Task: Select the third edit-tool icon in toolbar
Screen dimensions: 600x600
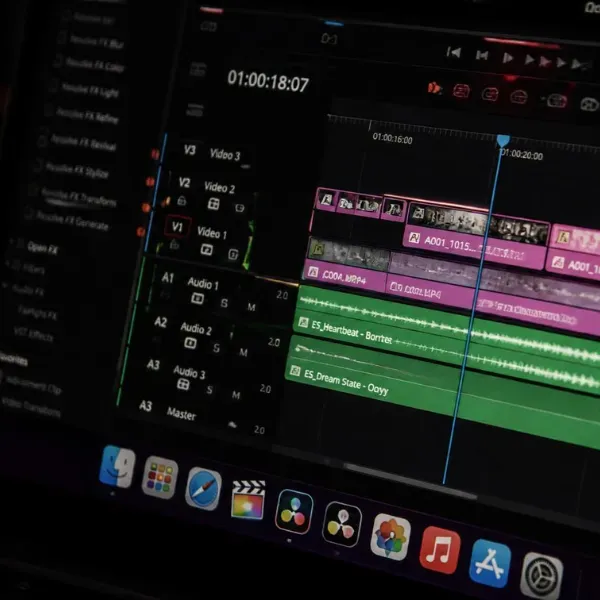Action: pos(490,94)
